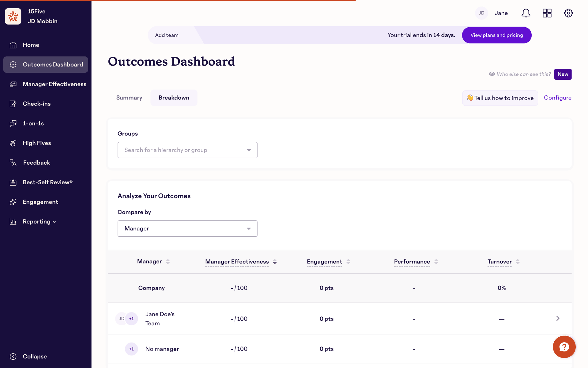Expand Jane Doe's Team row chevron
This screenshot has height=368, width=588.
pos(558,319)
